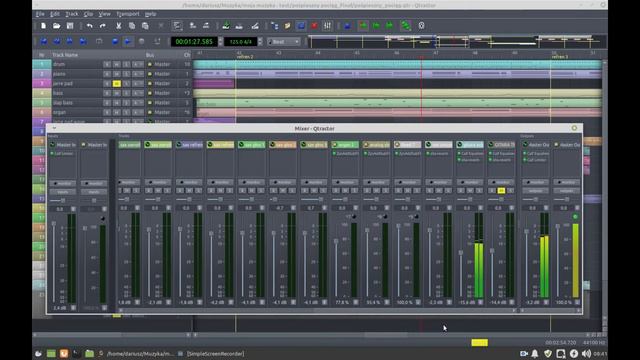Arm record R on organ track
This screenshot has width=640, height=360.
point(107,112)
